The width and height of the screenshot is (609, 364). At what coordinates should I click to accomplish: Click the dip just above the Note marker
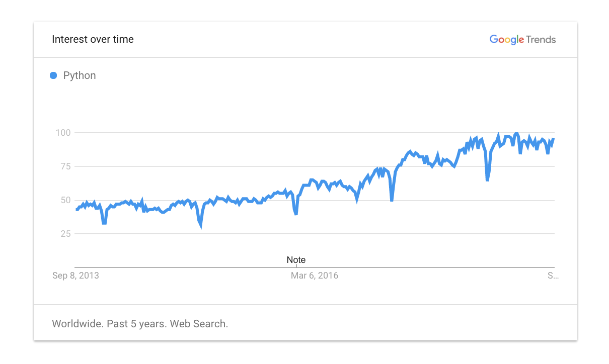point(296,213)
